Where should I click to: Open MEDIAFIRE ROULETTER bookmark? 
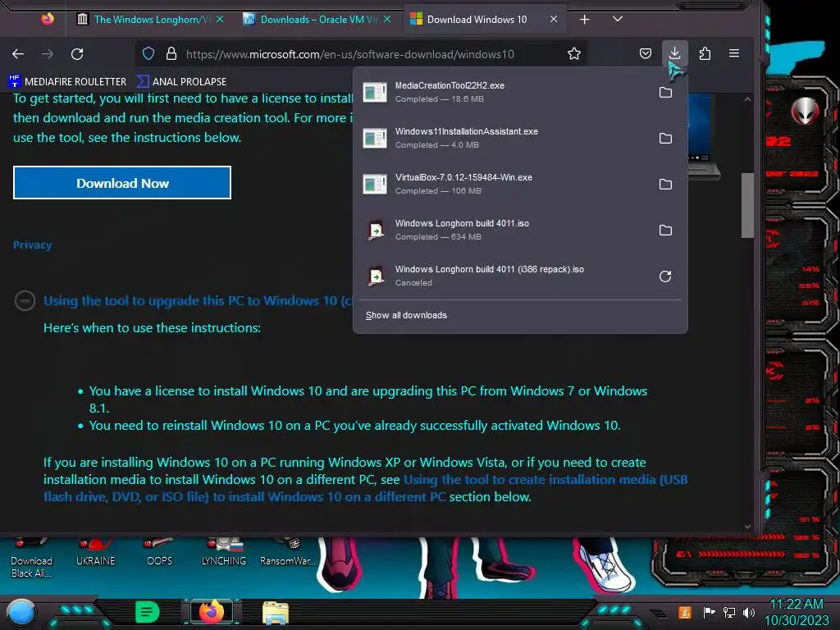pyautogui.click(x=68, y=81)
